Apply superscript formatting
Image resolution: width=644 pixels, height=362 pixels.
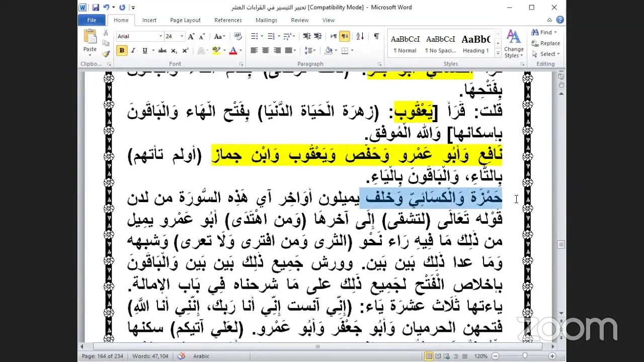(x=185, y=50)
